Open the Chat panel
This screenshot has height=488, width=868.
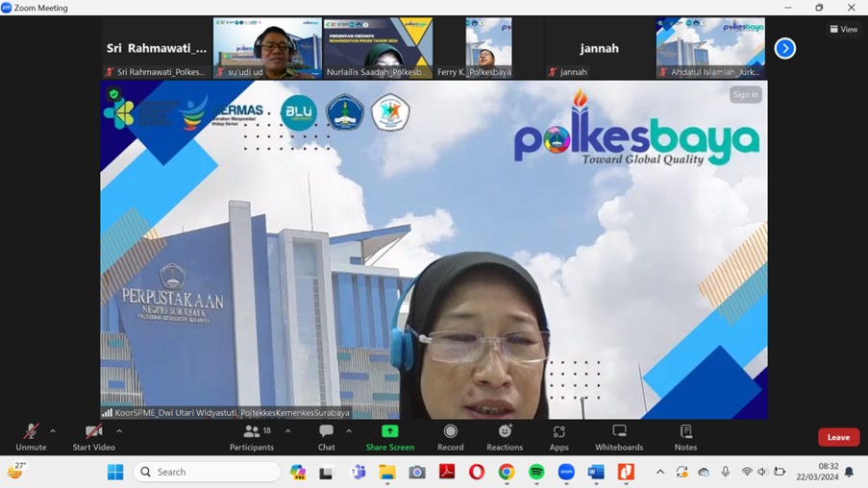[x=326, y=437]
